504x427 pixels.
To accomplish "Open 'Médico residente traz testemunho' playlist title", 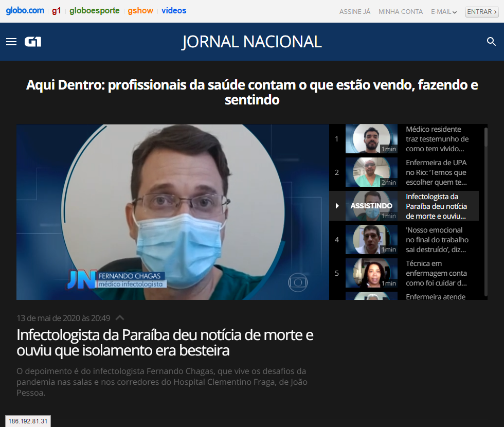I will click(x=437, y=139).
